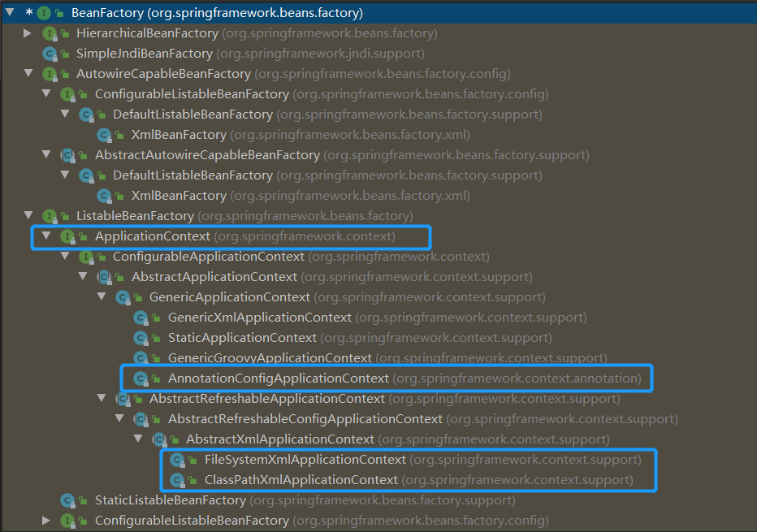Viewport: 757px width, 532px height.
Task: Click the GenericApplicationContext class icon
Action: (123, 297)
